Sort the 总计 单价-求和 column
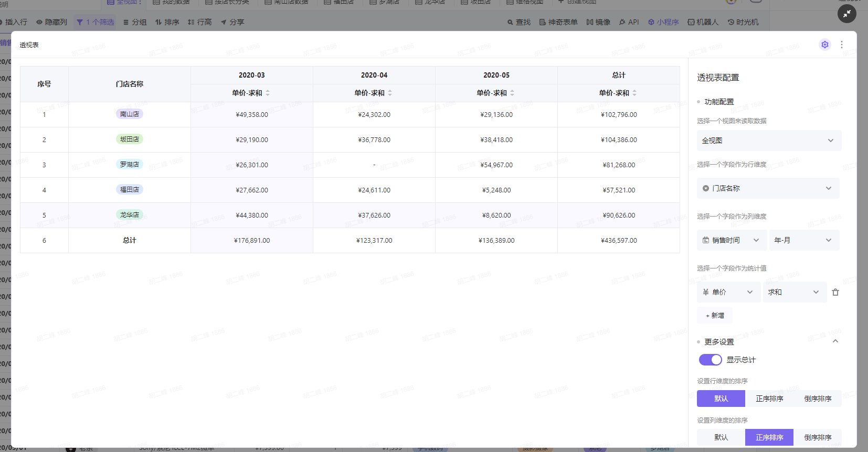 [634, 93]
